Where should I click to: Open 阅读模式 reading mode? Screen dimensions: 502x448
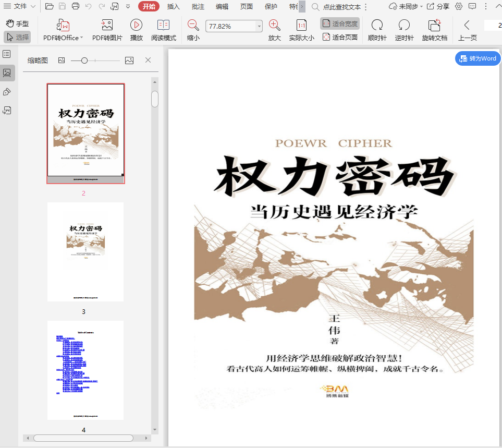click(163, 25)
